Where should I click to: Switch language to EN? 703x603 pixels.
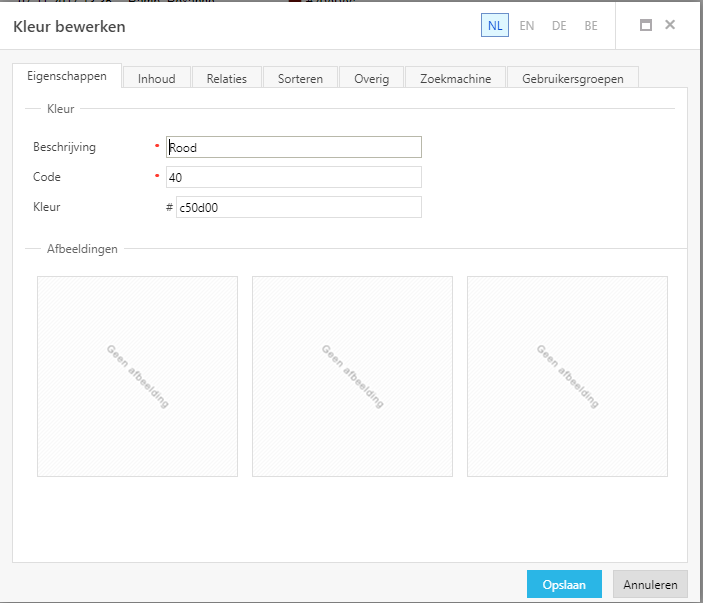pyautogui.click(x=527, y=26)
